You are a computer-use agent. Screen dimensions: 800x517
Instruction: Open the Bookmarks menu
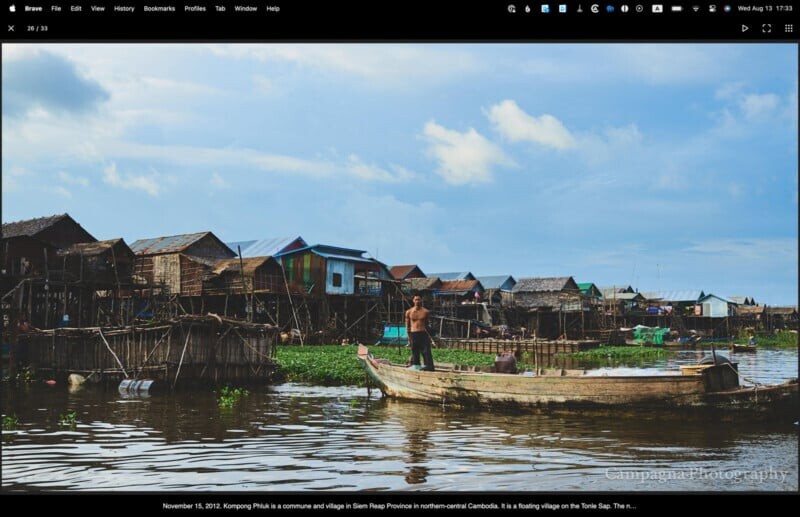(x=159, y=8)
